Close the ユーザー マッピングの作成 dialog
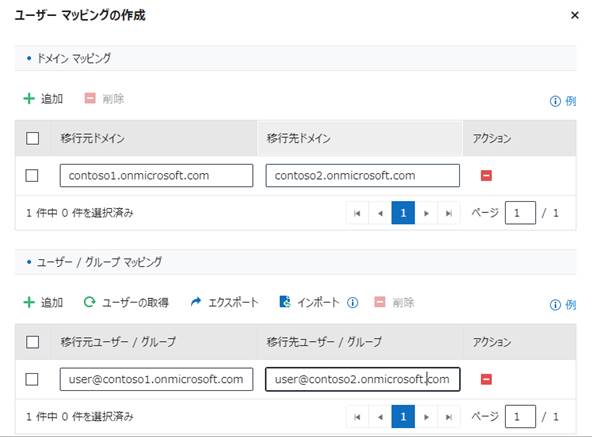592x437 pixels. 575,15
